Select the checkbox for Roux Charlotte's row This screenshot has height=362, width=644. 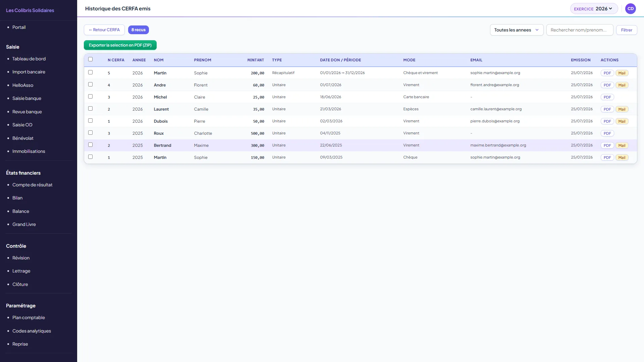pyautogui.click(x=90, y=133)
